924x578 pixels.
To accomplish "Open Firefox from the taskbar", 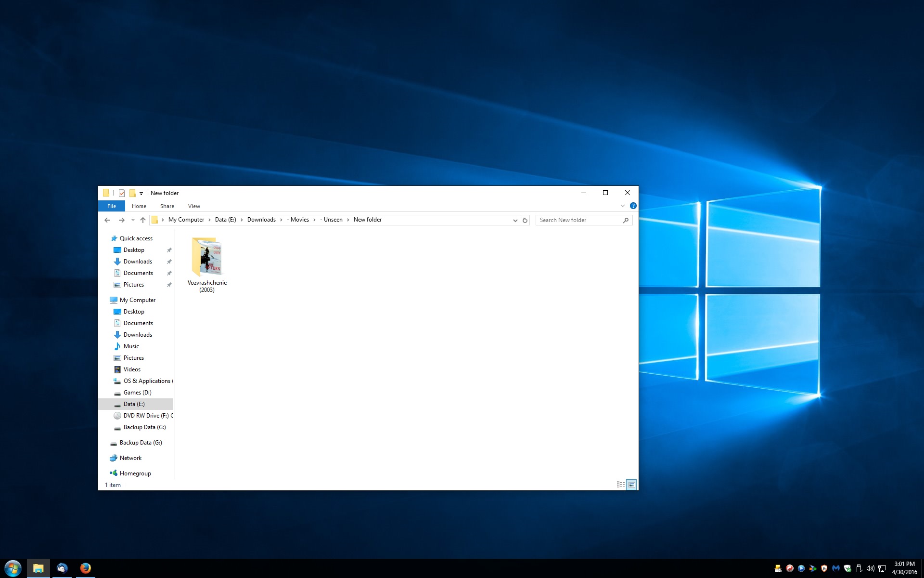I will coord(86,568).
